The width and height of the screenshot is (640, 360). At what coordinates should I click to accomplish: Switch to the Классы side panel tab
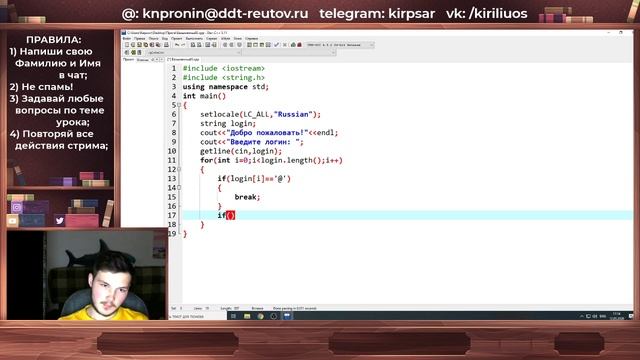[142, 60]
